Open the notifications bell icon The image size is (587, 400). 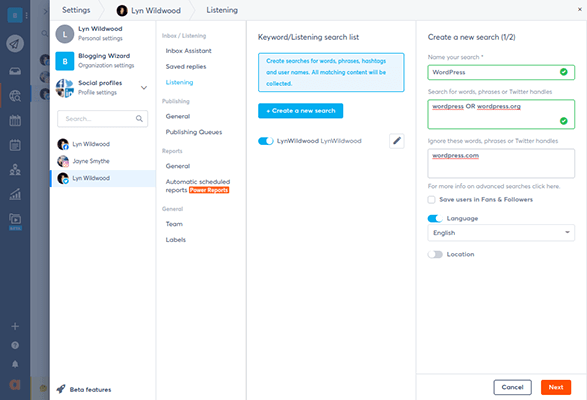tap(15, 364)
